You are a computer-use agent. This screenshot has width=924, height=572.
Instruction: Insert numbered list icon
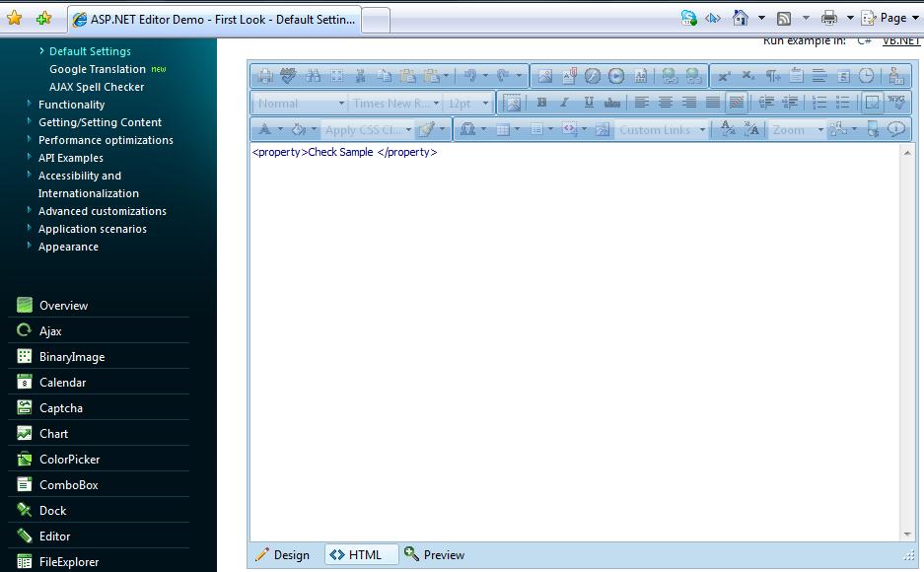click(x=819, y=104)
